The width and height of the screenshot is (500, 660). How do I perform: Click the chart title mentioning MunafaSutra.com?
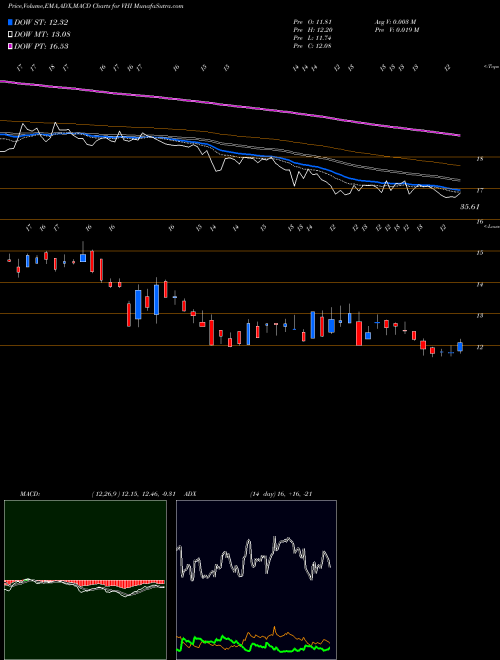96,7
